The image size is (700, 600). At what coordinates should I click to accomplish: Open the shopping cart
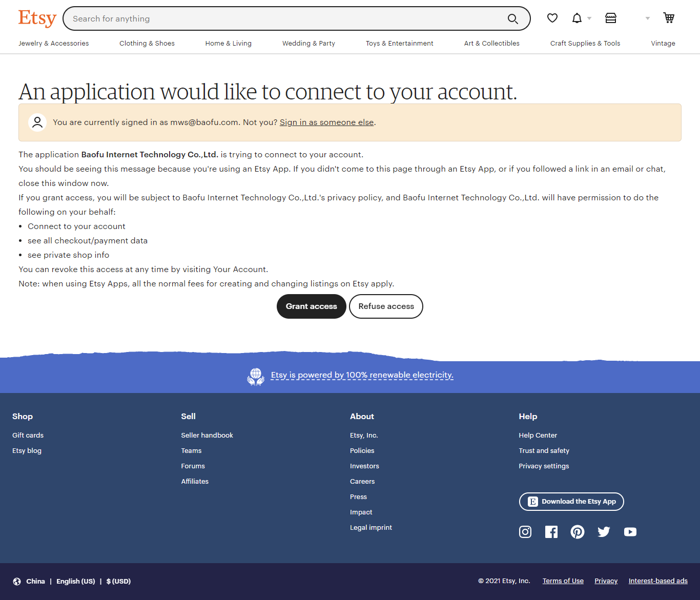(x=668, y=18)
